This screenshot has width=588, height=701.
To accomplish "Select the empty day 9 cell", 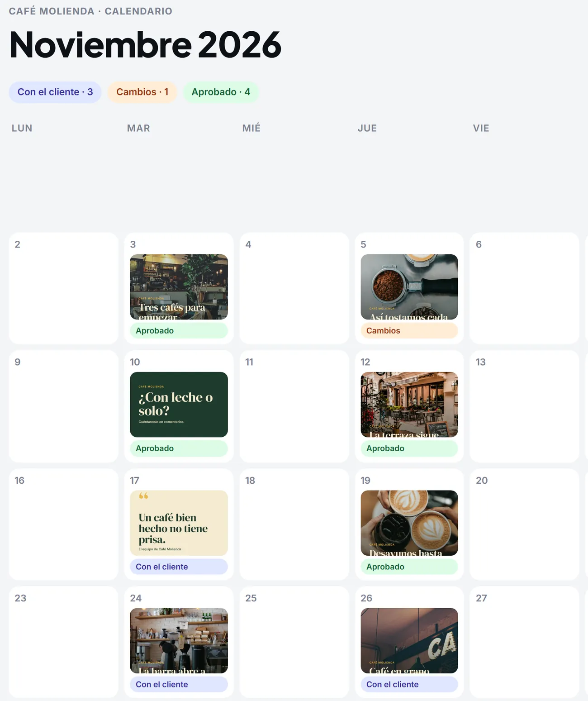I will coord(63,406).
